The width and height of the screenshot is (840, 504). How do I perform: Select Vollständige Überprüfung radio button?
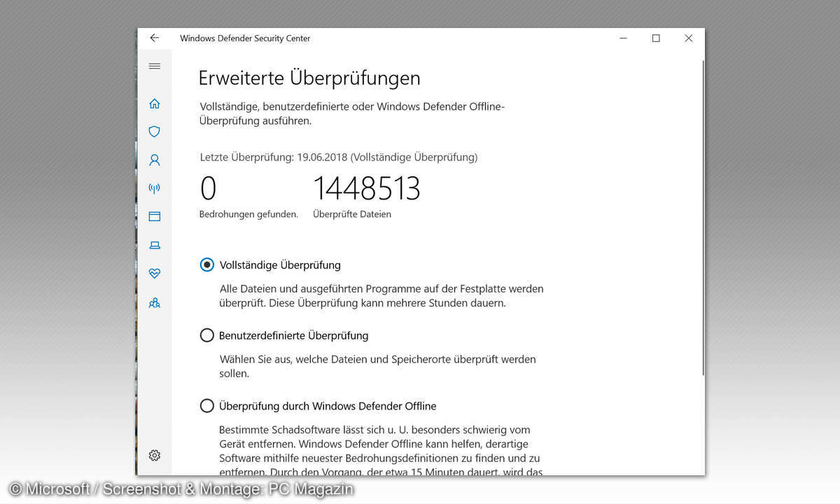coord(206,265)
